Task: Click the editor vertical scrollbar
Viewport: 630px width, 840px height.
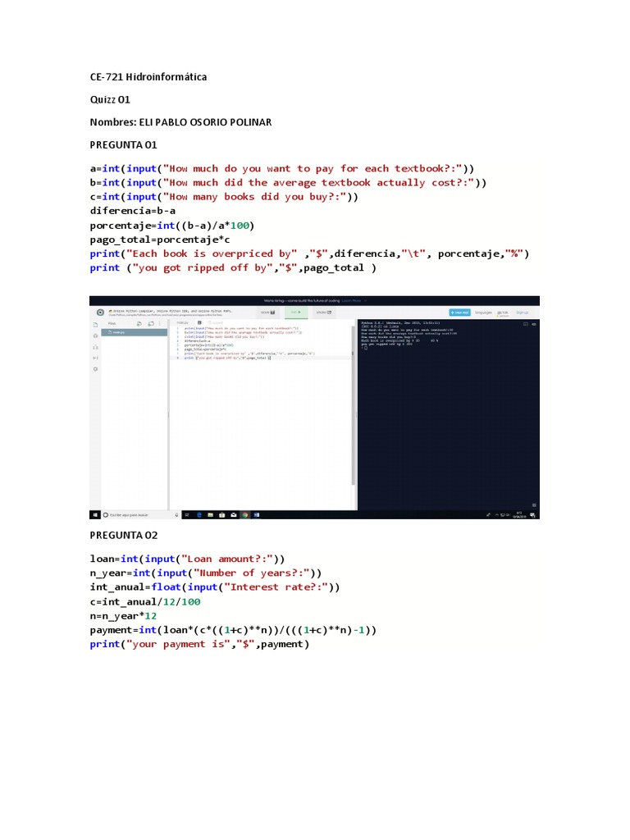Action: [353, 407]
